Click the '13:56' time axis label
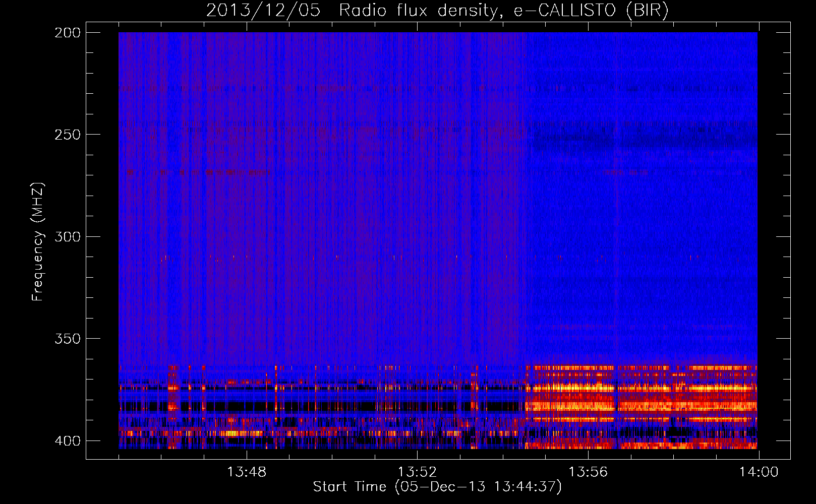 click(x=588, y=472)
